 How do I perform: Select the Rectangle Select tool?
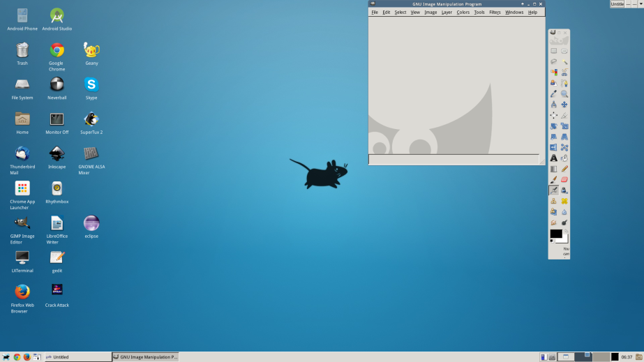[x=553, y=51]
